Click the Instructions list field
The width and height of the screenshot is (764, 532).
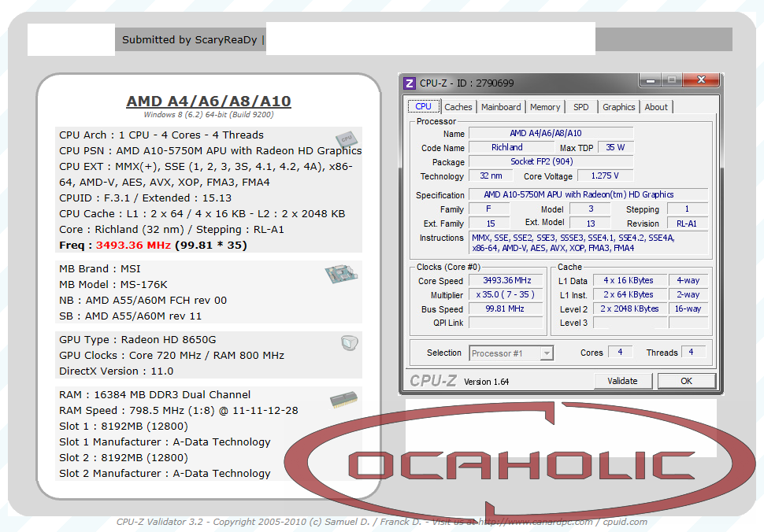(x=588, y=243)
